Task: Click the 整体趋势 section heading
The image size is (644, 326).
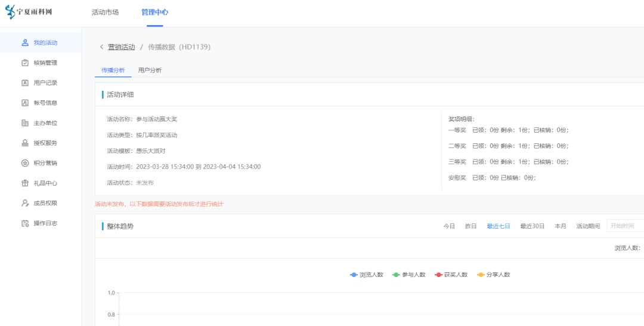Action: (120, 226)
